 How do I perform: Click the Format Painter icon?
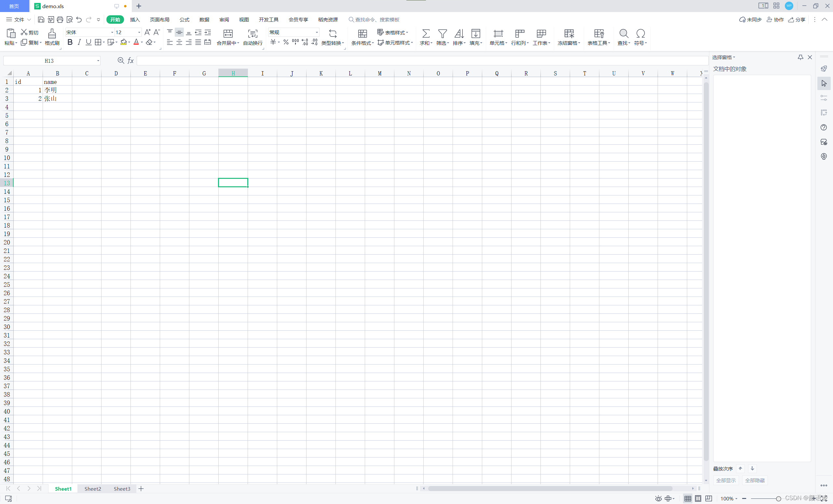pos(52,33)
